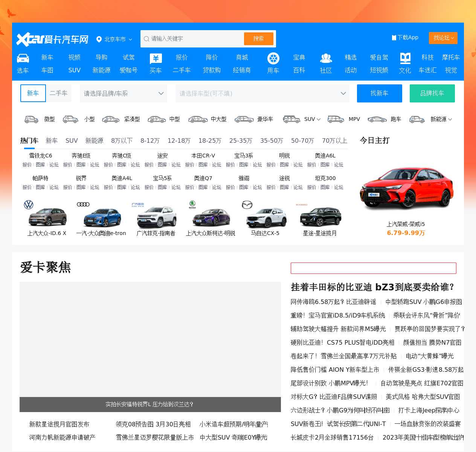The width and height of the screenshot is (476, 452).
Task: Click the 星途 logo above 星途揽月
Action: pyautogui.click(x=302, y=205)
